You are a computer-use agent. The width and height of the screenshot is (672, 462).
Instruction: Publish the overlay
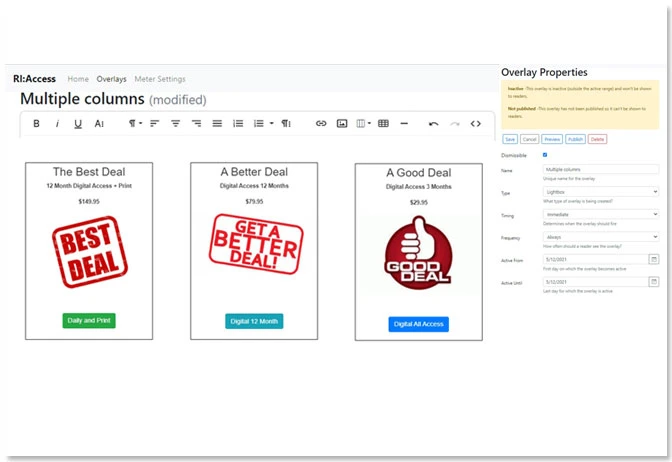click(x=575, y=139)
